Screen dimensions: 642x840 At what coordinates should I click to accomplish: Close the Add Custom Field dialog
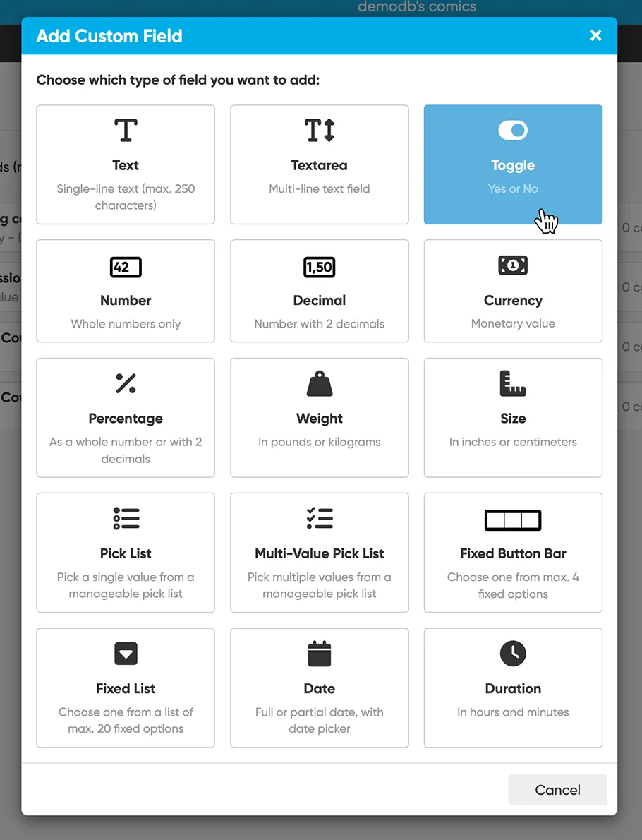click(x=596, y=35)
